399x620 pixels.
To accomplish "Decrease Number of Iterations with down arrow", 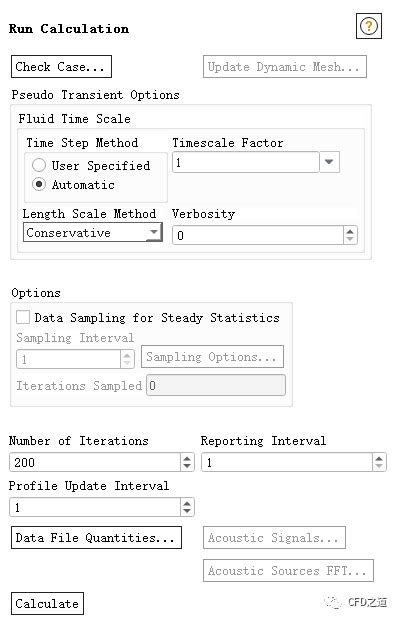I will coord(187,466).
